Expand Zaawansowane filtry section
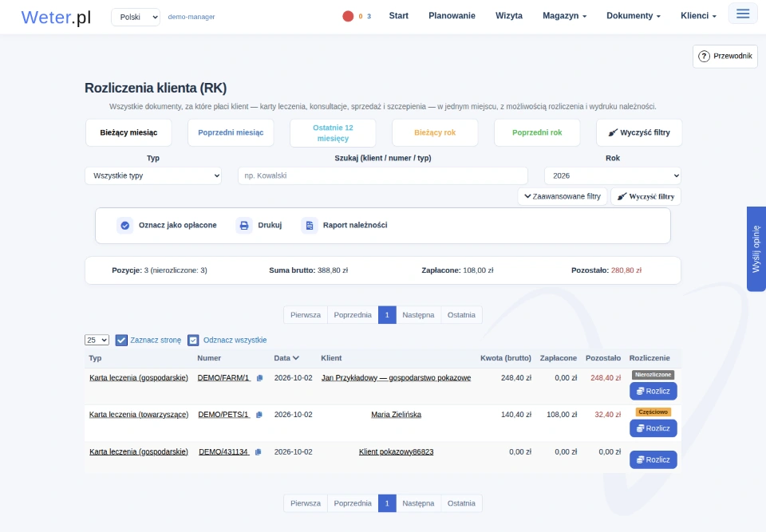The image size is (766, 532). tap(563, 196)
